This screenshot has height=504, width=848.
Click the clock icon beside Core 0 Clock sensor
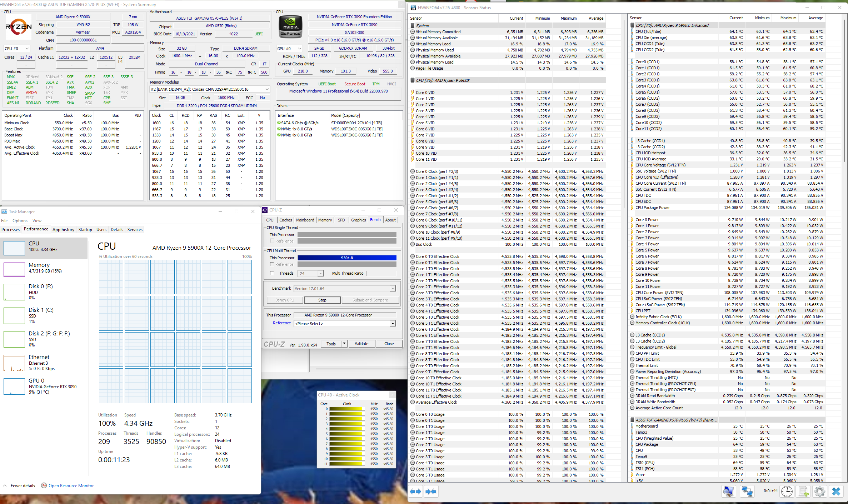(413, 171)
